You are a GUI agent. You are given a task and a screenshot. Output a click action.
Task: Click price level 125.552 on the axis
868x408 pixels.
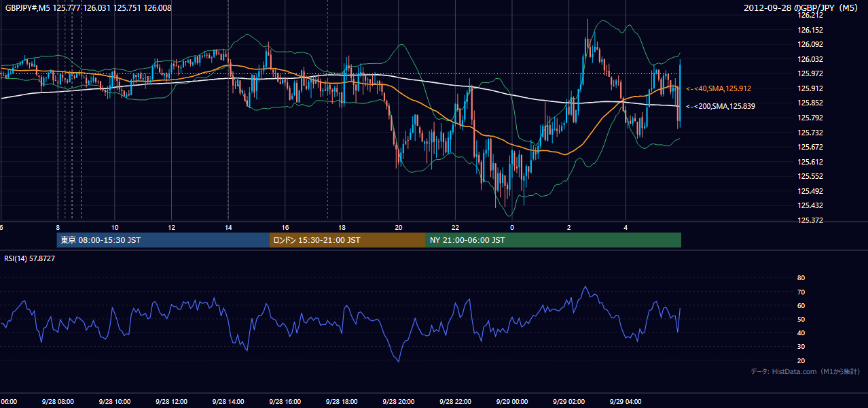(x=810, y=176)
